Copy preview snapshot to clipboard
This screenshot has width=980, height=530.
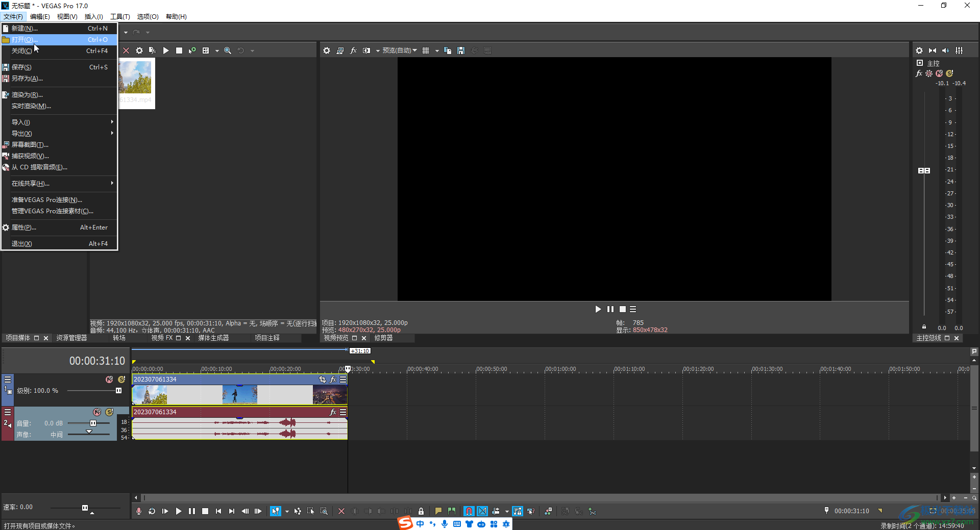coord(448,51)
